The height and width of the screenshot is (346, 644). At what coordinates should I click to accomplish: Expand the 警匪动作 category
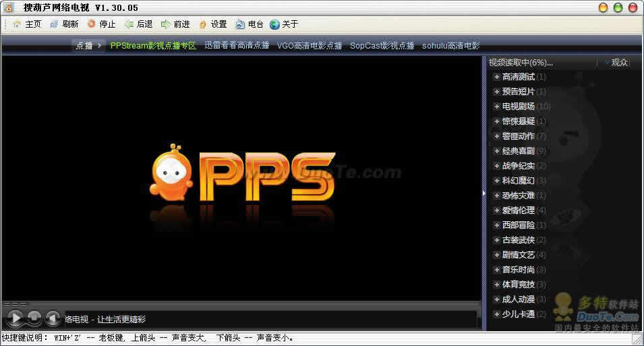(x=496, y=136)
